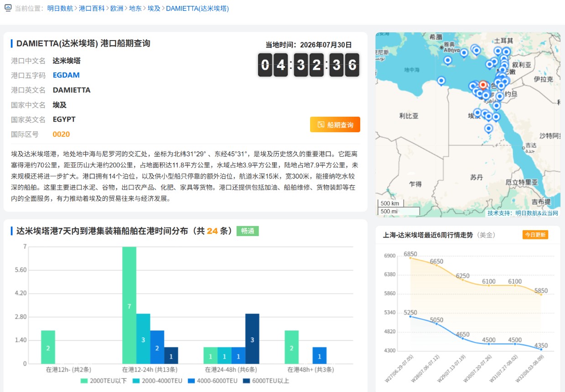This screenshot has width=565, height=392.
Task: Select the marker directly left of the 约旦 label
Action: 500,96
